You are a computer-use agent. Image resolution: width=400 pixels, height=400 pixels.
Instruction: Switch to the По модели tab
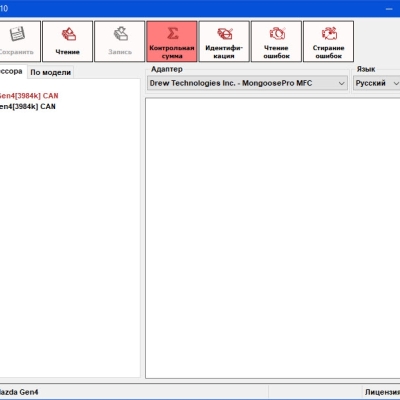[50, 72]
